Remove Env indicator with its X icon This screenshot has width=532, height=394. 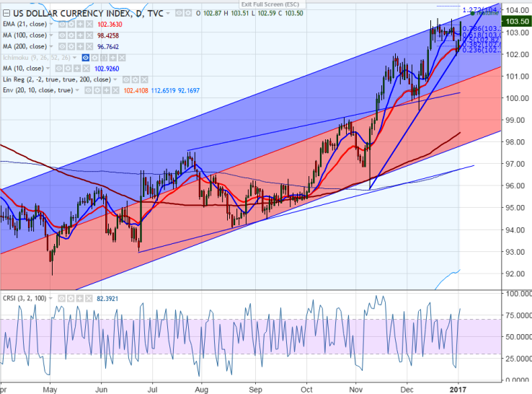pyautogui.click(x=115, y=90)
